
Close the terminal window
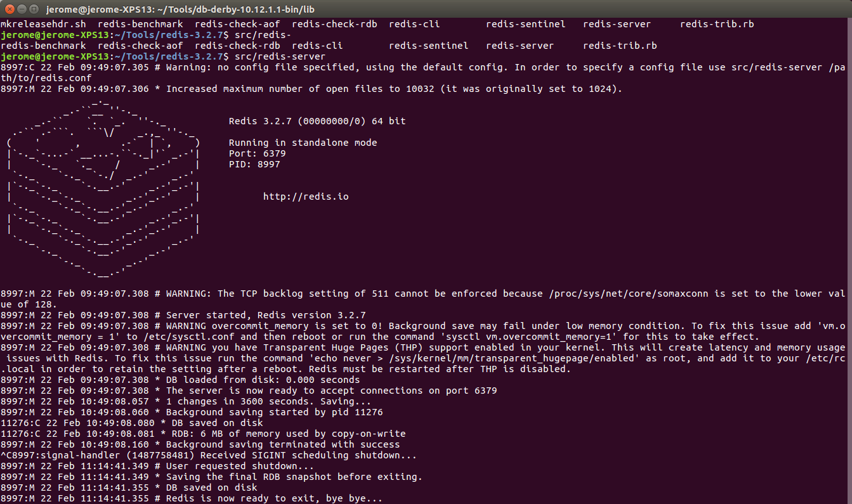click(x=8, y=10)
